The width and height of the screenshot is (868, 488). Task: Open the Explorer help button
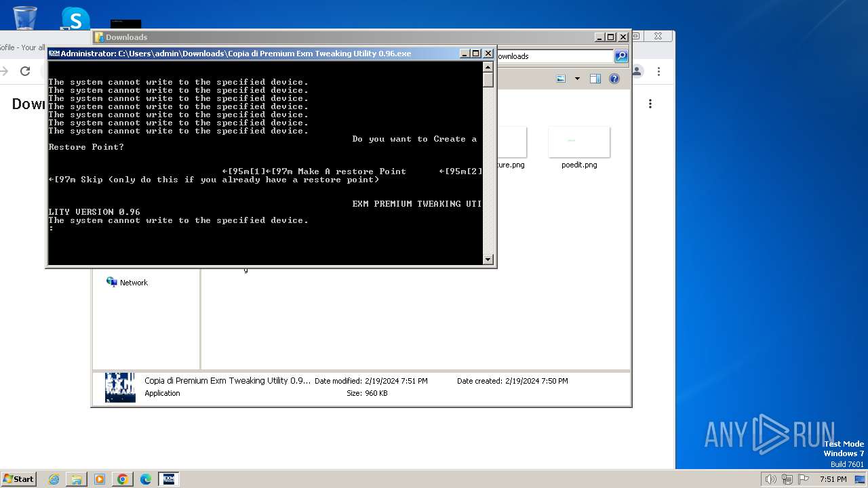[x=614, y=79]
